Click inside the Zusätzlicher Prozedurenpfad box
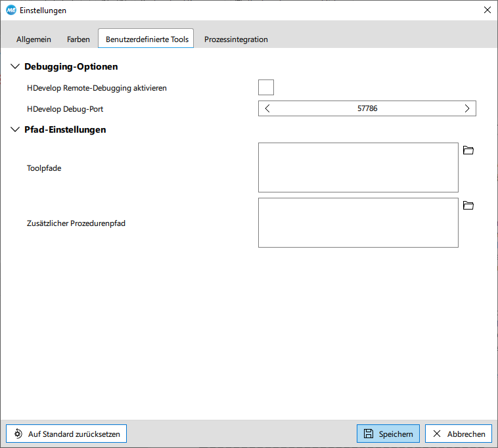The width and height of the screenshot is (498, 448). pos(358,223)
